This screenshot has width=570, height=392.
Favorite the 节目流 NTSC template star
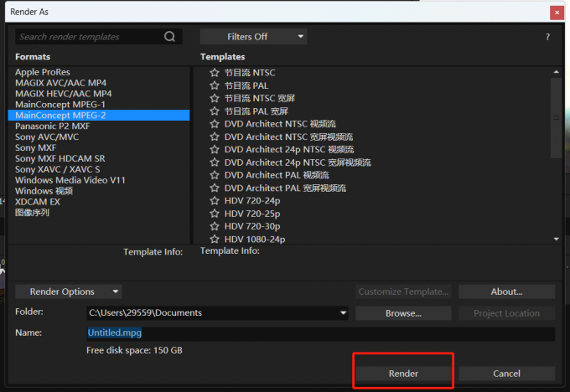[215, 73]
